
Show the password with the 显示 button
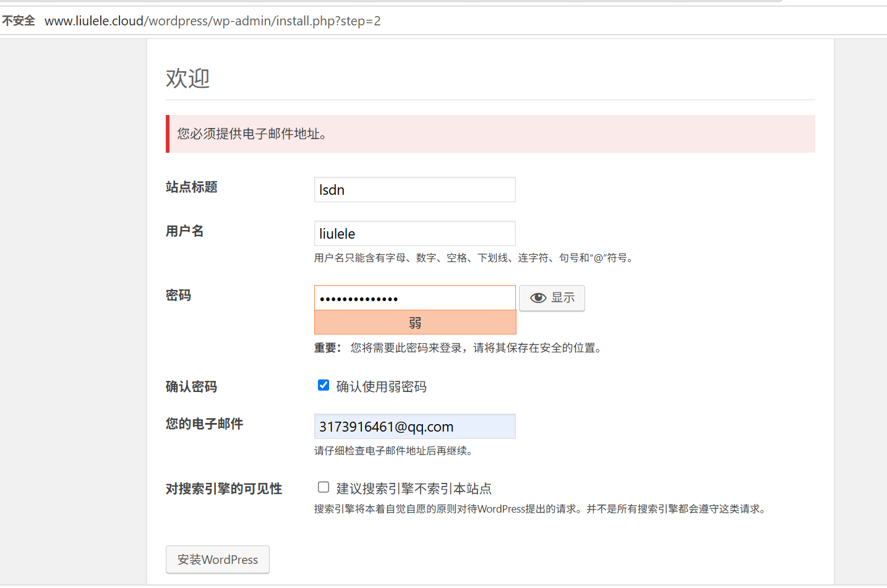tap(552, 298)
